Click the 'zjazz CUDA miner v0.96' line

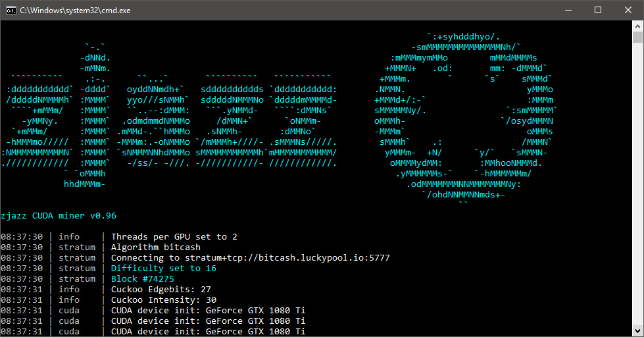(x=59, y=216)
